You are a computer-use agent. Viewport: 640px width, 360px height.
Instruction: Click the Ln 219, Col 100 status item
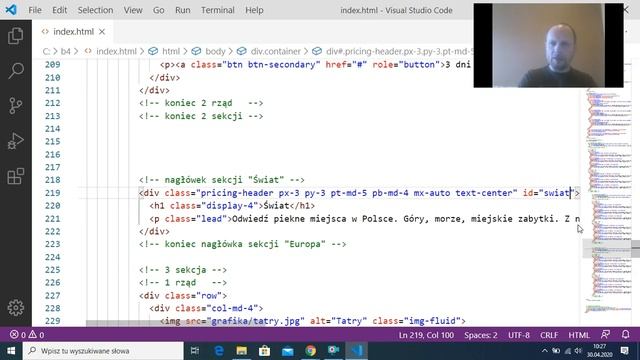click(x=426, y=335)
